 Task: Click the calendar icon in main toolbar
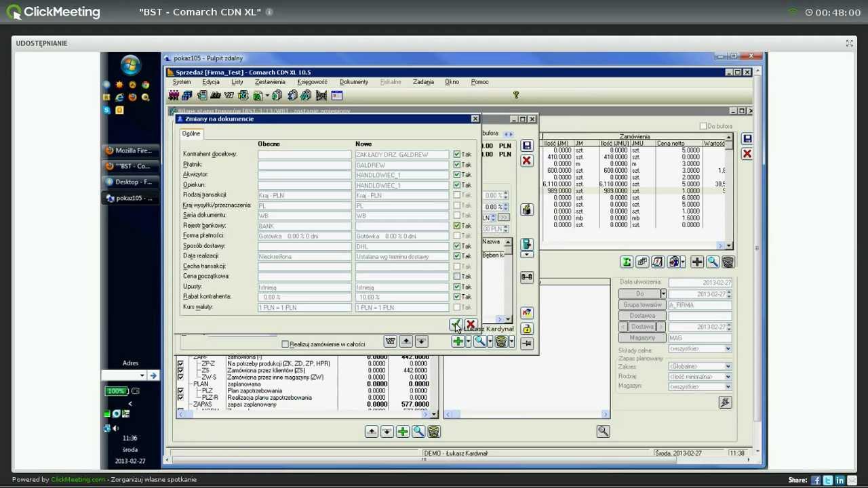pos(337,96)
